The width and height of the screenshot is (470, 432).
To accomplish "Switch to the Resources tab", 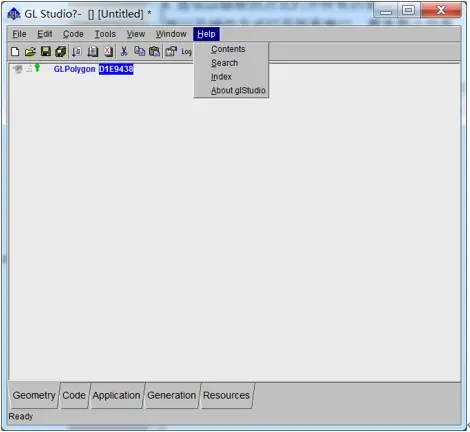I will [x=226, y=395].
